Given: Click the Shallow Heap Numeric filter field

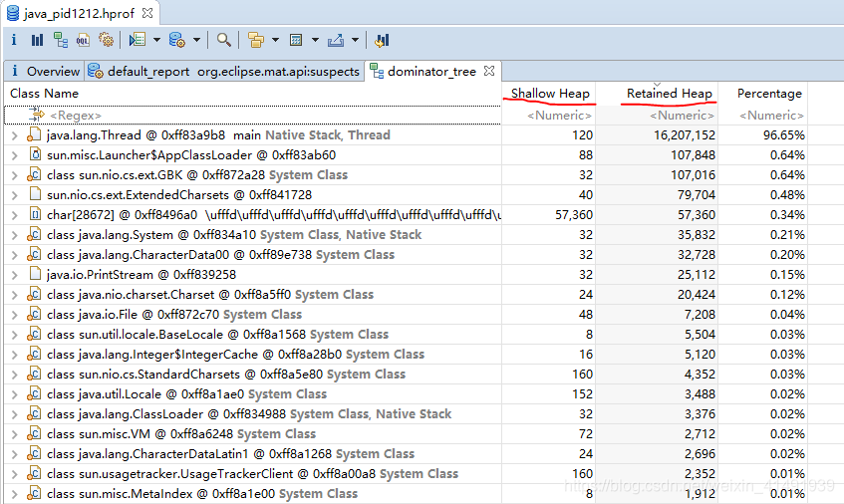Looking at the screenshot, I should pyautogui.click(x=549, y=116).
